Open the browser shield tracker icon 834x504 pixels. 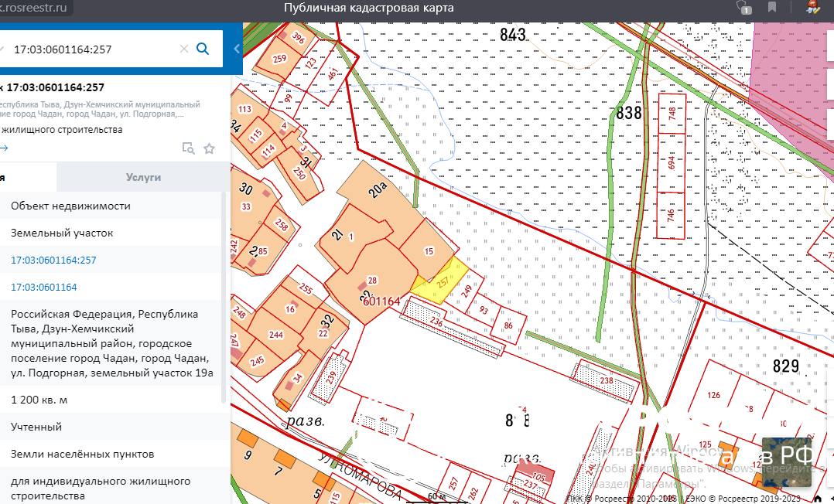tap(743, 8)
